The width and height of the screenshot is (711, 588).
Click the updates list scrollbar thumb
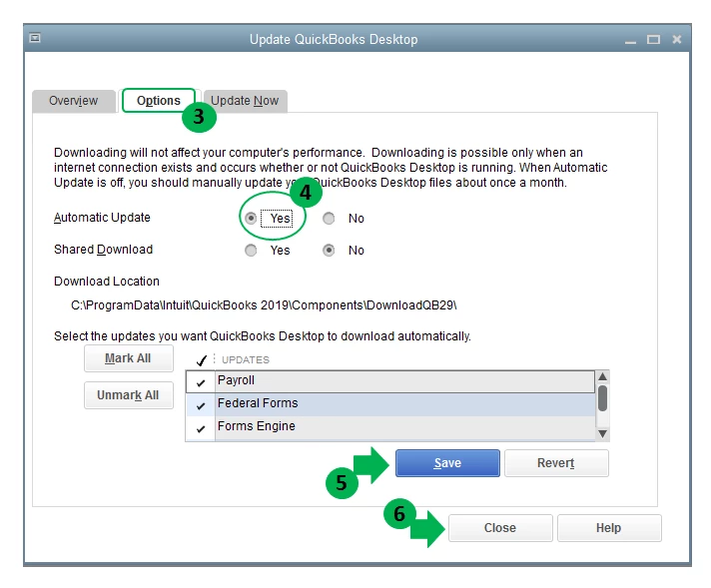602,398
